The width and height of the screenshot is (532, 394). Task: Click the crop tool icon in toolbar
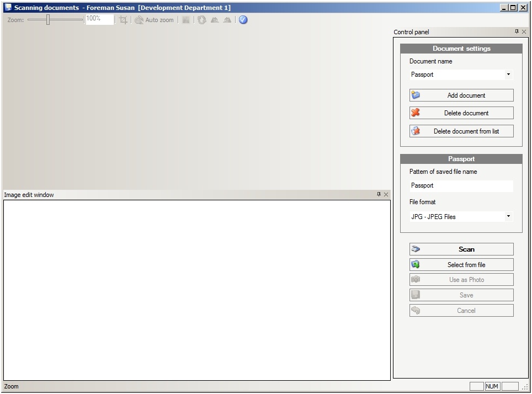click(123, 20)
